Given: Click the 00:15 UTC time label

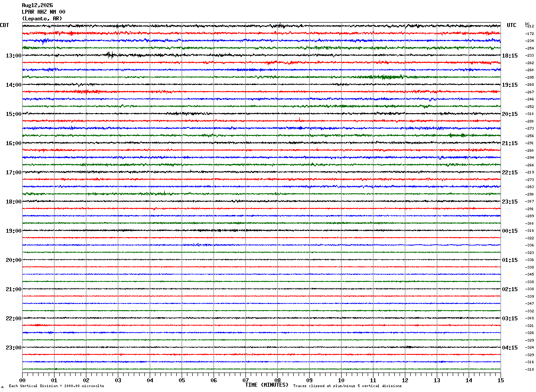Looking at the screenshot, I should pos(509,231).
